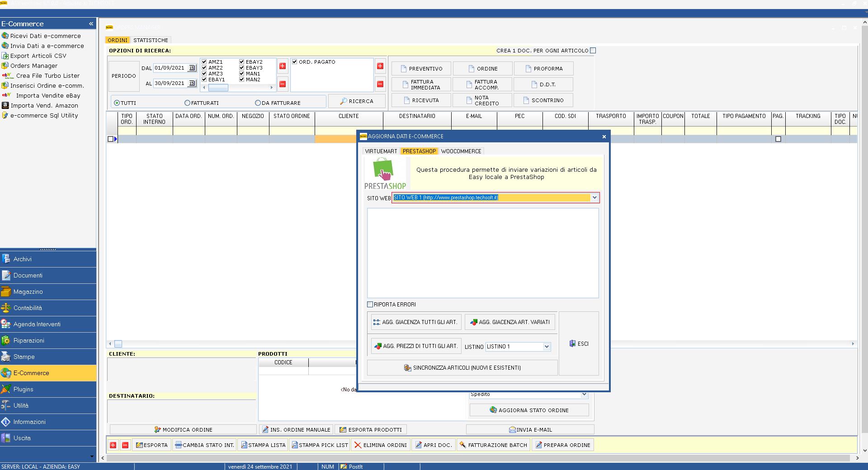Toggle EBAY2 store checkbox

pos(242,62)
